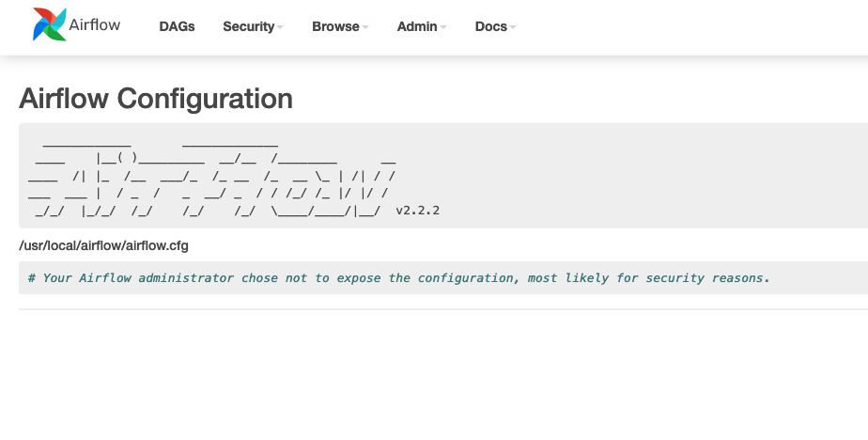Click the v2.2.2 version text

417,211
